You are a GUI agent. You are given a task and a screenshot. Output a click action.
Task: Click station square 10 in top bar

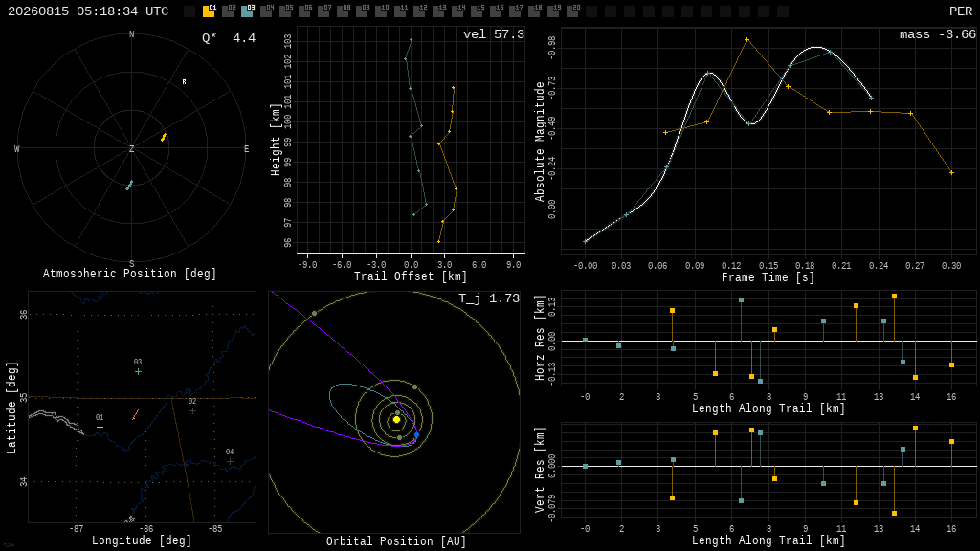tap(381, 11)
